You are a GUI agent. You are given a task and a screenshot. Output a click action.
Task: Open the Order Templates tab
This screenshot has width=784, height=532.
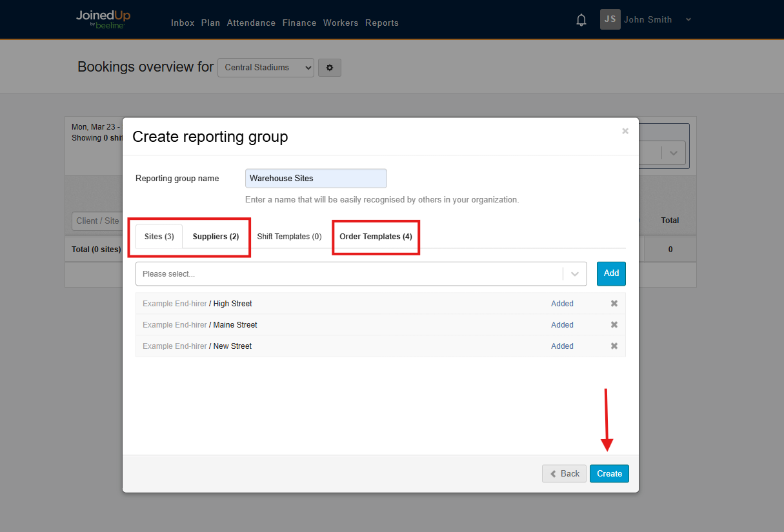376,236
